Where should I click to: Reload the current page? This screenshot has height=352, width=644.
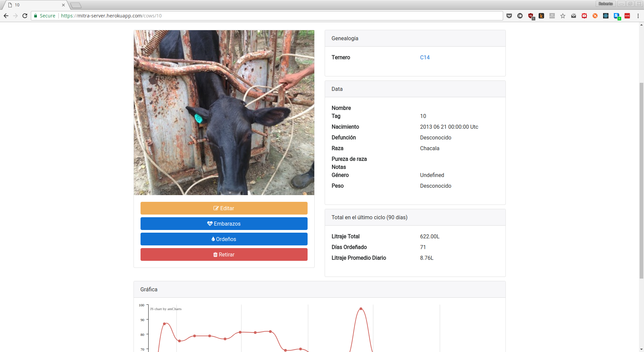click(25, 16)
